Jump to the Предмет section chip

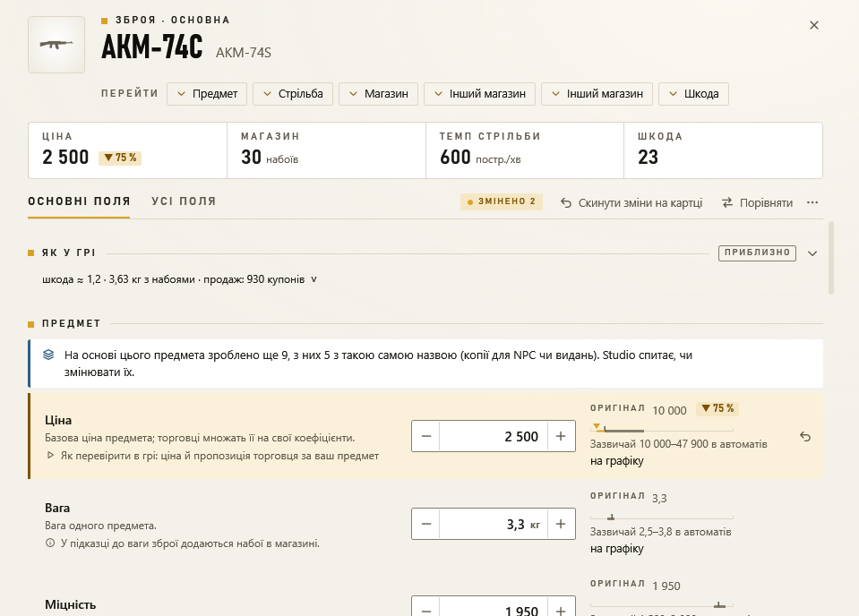207,94
